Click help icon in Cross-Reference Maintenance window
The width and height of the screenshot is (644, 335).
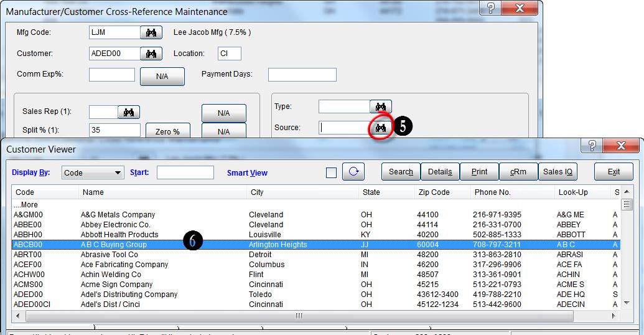point(490,8)
